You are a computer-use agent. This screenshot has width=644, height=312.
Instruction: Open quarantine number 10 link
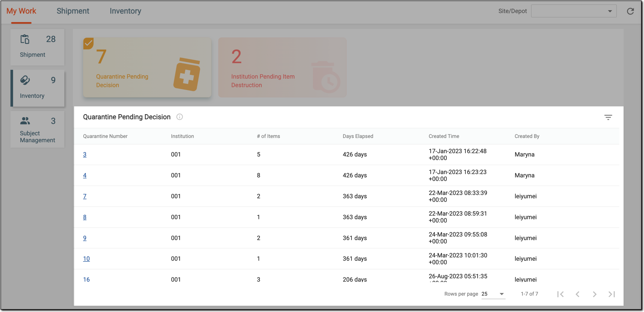click(x=86, y=258)
